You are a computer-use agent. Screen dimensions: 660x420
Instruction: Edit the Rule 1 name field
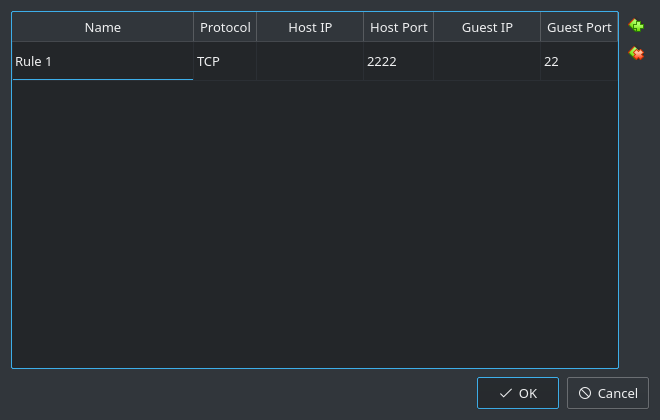pyautogui.click(x=102, y=62)
